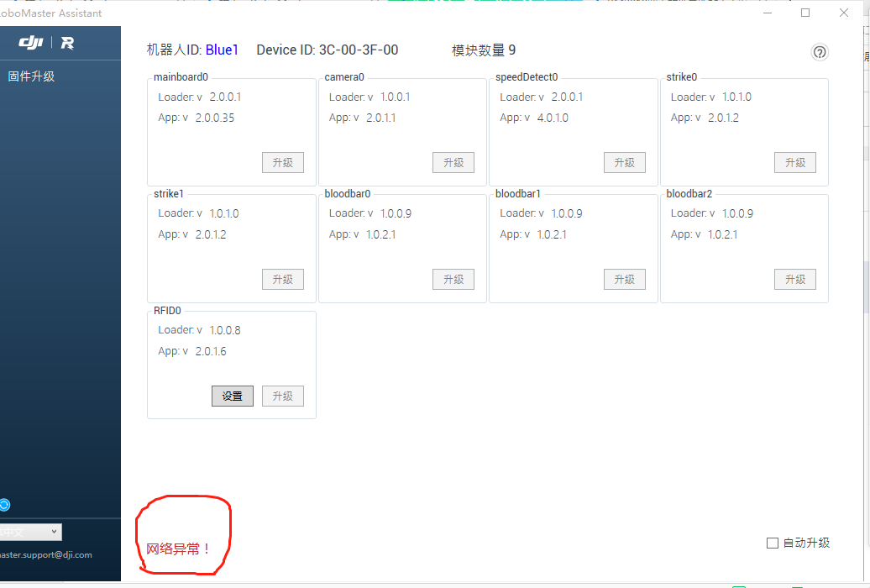Click the 模块数量 9 label
This screenshot has width=870, height=588.
[x=484, y=50]
